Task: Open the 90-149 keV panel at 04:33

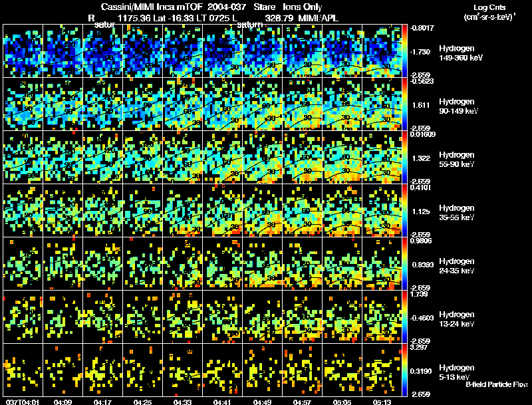Action: point(182,104)
